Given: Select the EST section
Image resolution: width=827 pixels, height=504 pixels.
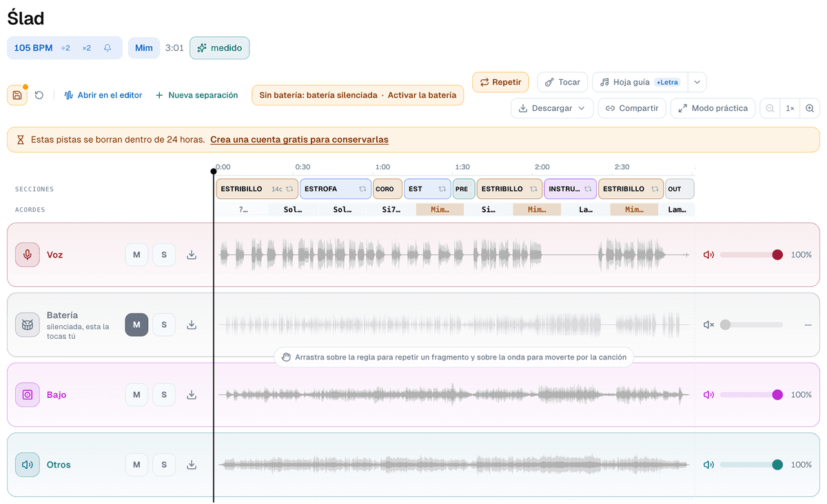Looking at the screenshot, I should [427, 189].
